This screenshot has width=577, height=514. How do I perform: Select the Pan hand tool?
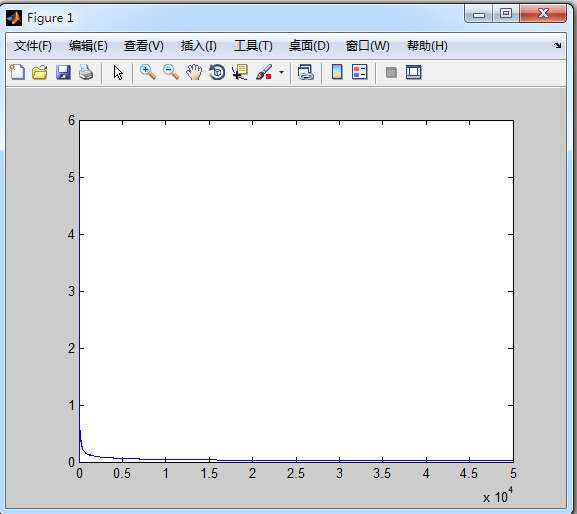click(x=194, y=72)
